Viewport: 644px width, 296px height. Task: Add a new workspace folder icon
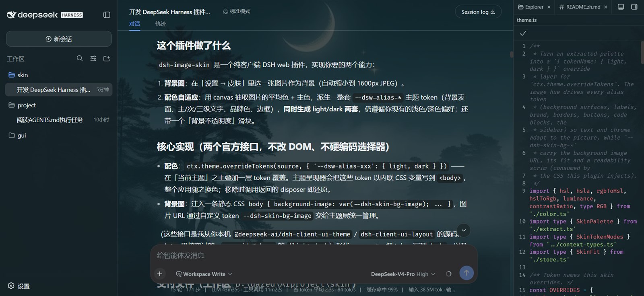(107, 58)
